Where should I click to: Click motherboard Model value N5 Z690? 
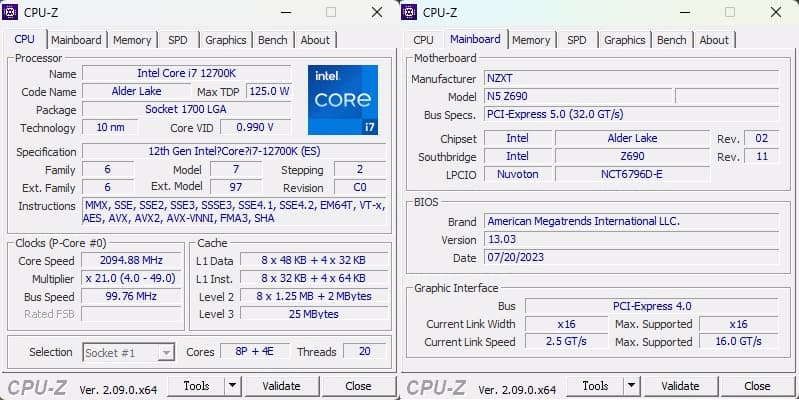[x=577, y=96]
